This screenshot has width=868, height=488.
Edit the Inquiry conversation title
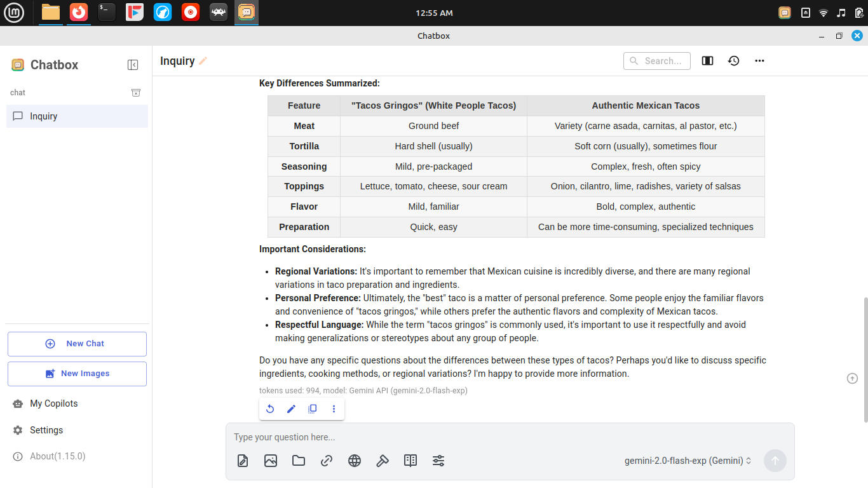pos(203,61)
